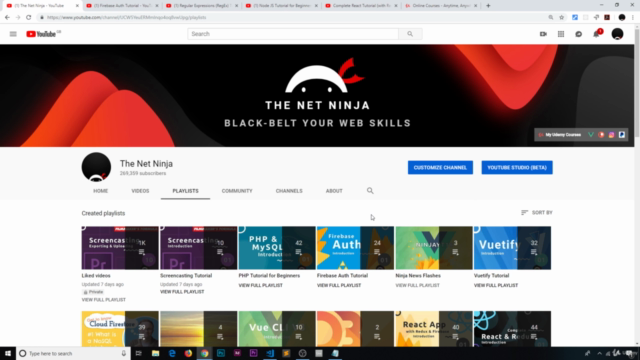Screen dimensions: 640x360
Task: Open the Ninja News Flashes thumbnail
Action: coord(434,248)
